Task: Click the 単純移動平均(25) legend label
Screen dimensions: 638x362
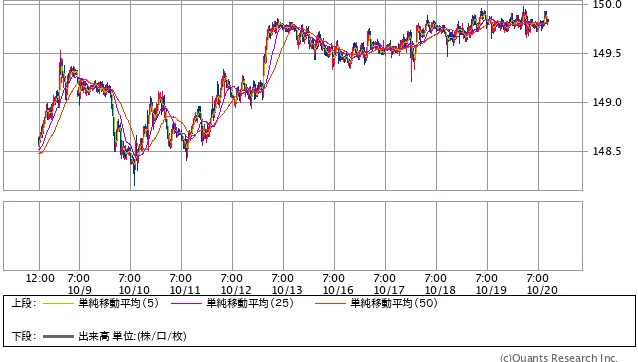Action: point(250,303)
